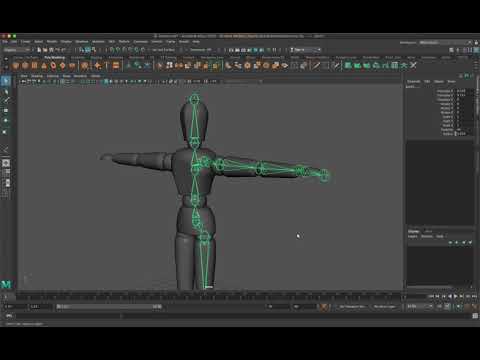This screenshot has height=360, width=480.
Task: Create a polygon cone from the shelf
Action: pyautogui.click(x=44, y=66)
